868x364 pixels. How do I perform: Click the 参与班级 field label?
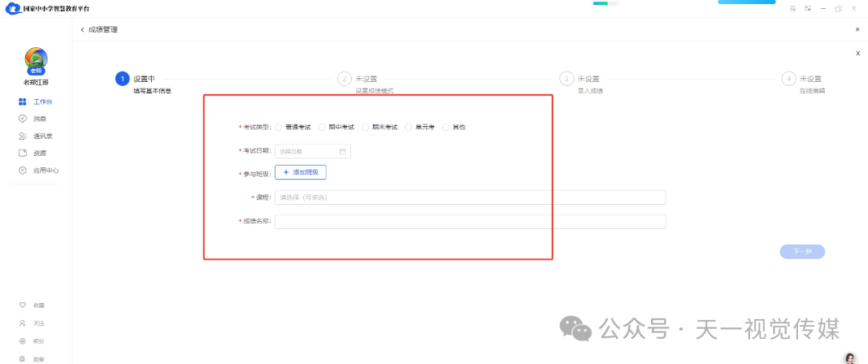[256, 173]
